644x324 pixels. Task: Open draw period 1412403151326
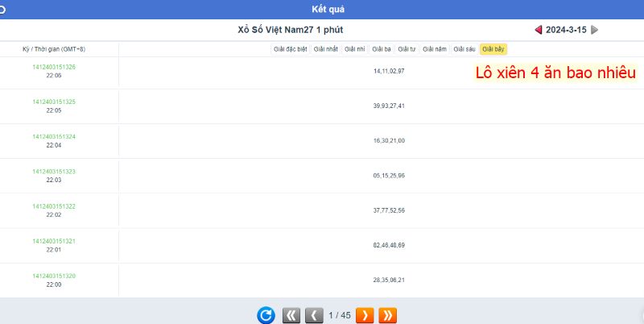pyautogui.click(x=54, y=67)
